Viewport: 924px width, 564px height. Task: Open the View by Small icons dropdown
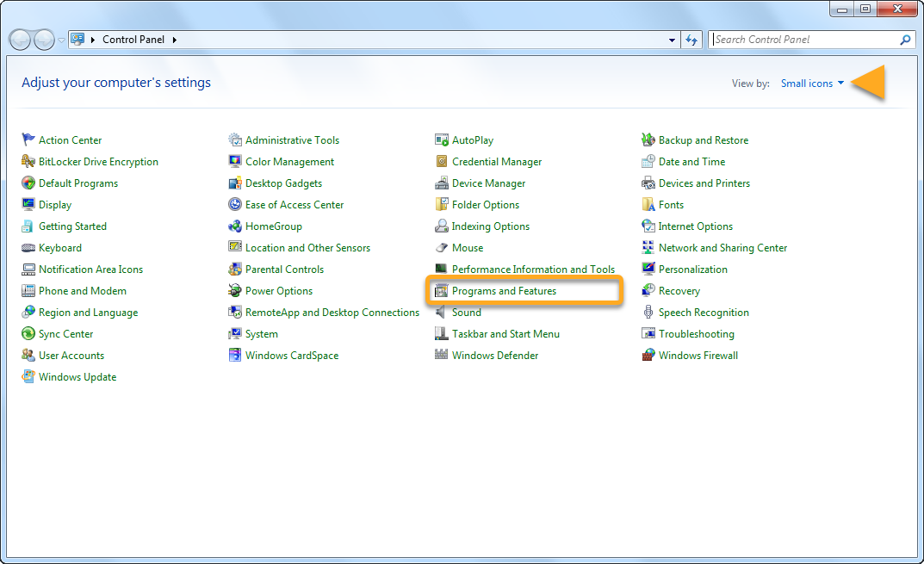pos(812,84)
